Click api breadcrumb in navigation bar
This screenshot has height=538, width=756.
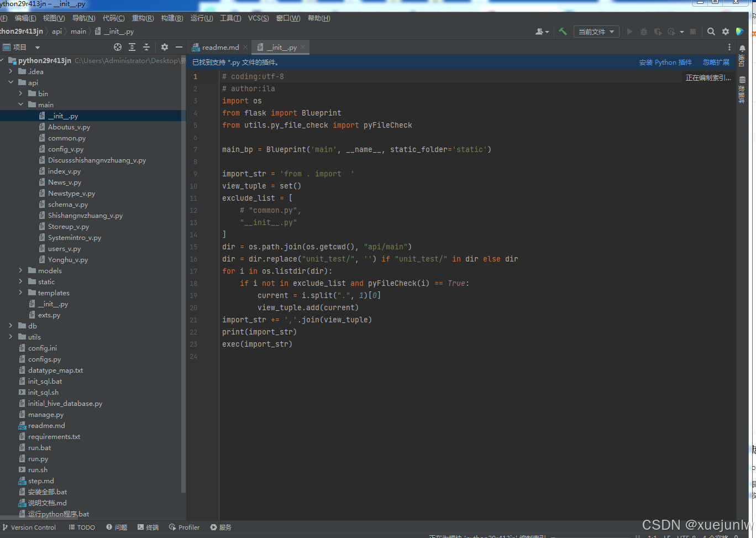tap(57, 32)
